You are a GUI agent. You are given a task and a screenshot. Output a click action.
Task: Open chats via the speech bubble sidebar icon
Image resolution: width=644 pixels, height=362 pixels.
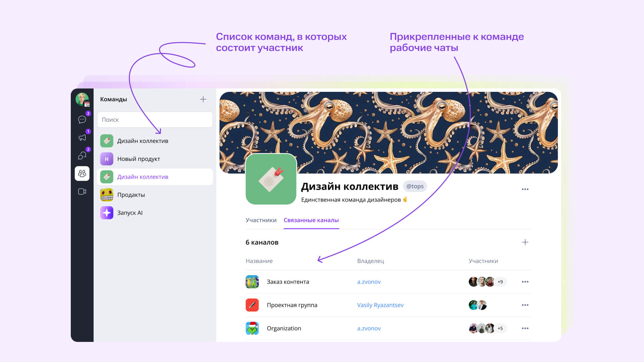click(82, 120)
